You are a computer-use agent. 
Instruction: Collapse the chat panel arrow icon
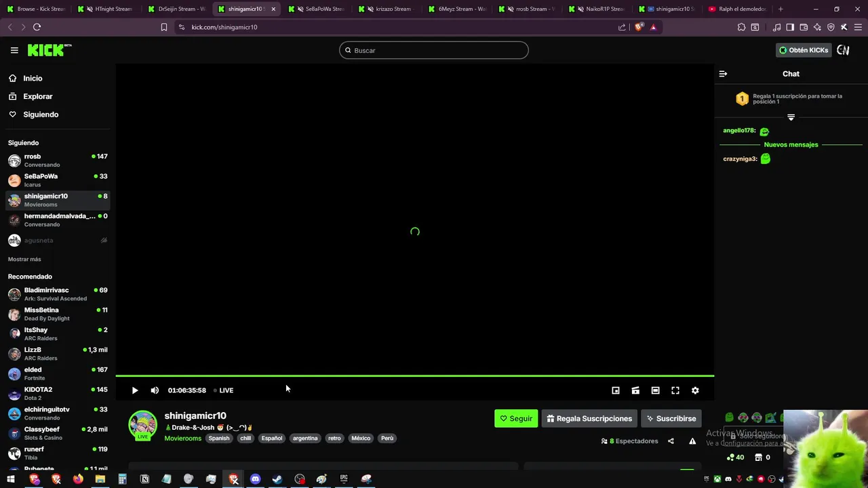coord(723,74)
